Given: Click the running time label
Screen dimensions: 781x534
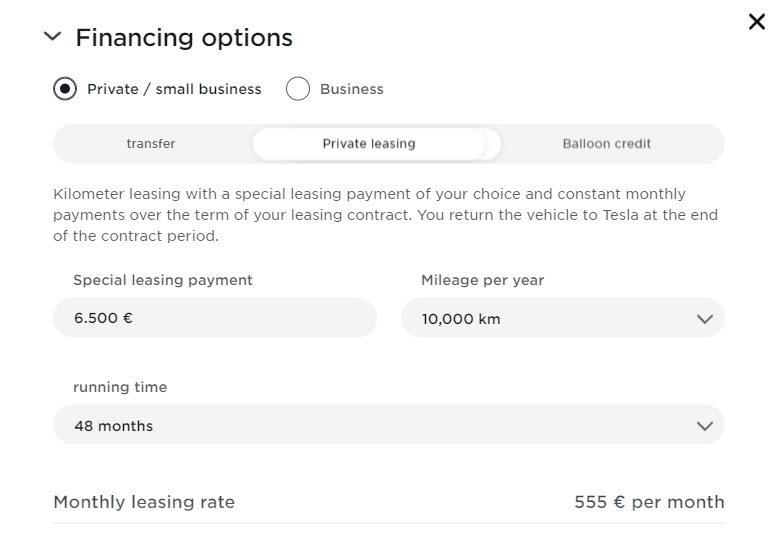Looking at the screenshot, I should 120,387.
